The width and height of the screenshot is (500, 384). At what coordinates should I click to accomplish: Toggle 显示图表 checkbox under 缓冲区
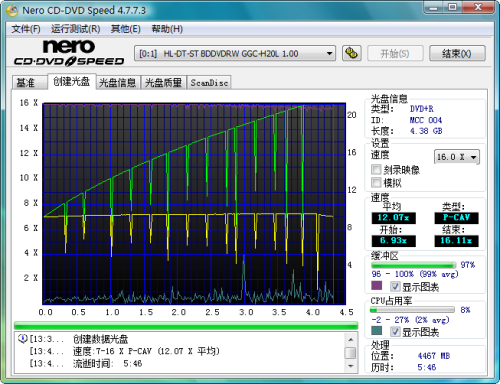[395, 286]
